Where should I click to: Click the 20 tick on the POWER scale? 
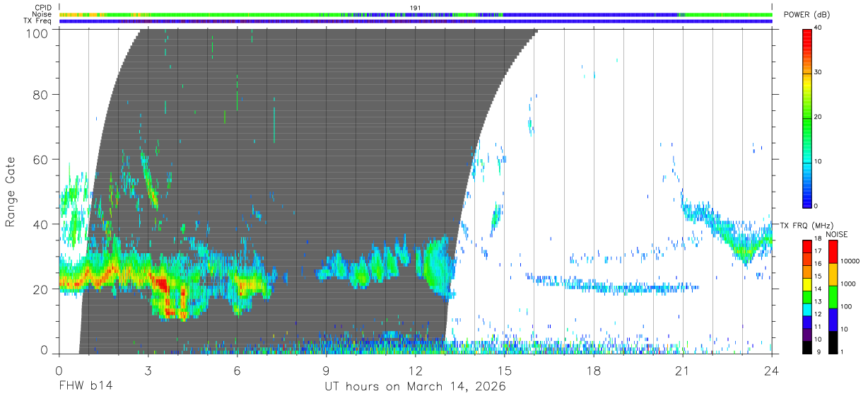819,117
